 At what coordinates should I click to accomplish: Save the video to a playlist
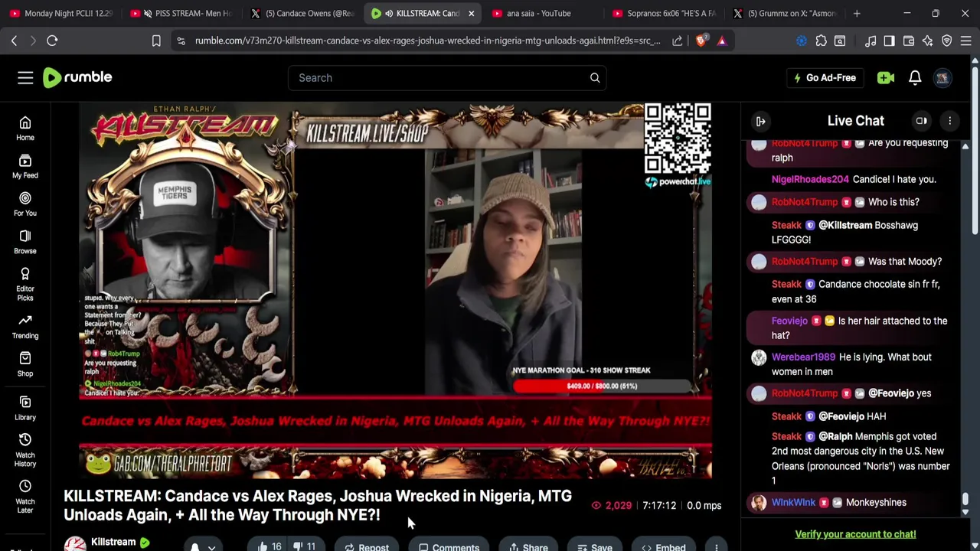[x=594, y=546]
